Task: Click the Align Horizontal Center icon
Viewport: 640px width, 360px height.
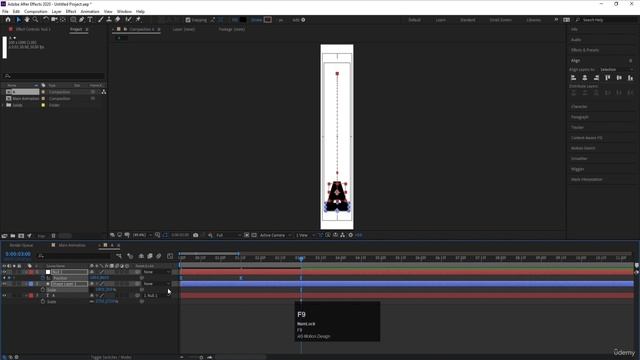Action: 585,78
